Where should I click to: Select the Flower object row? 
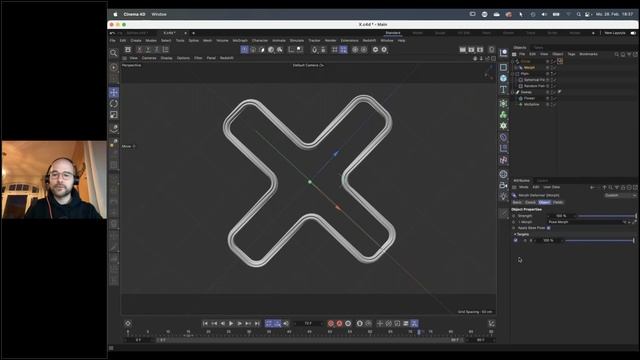[x=529, y=98]
